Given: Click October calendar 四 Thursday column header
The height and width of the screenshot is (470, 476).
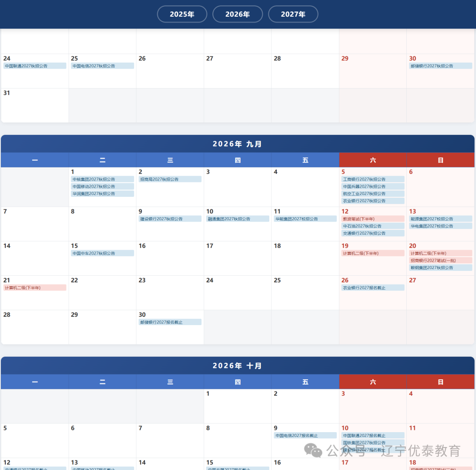Looking at the screenshot, I should tap(238, 382).
